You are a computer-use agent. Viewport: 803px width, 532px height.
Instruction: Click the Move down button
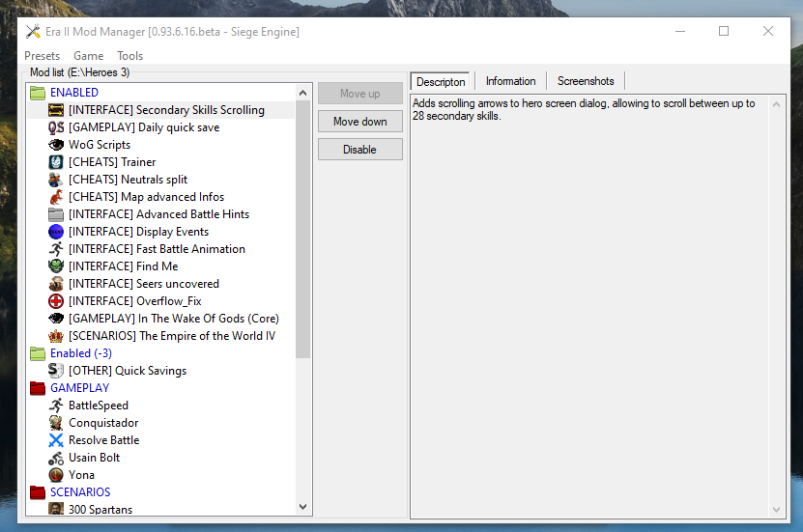tap(360, 122)
